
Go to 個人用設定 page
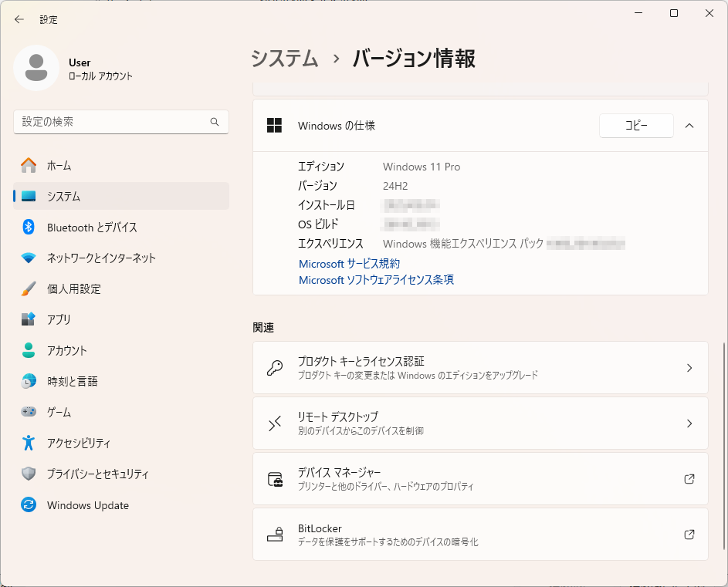coord(121,289)
